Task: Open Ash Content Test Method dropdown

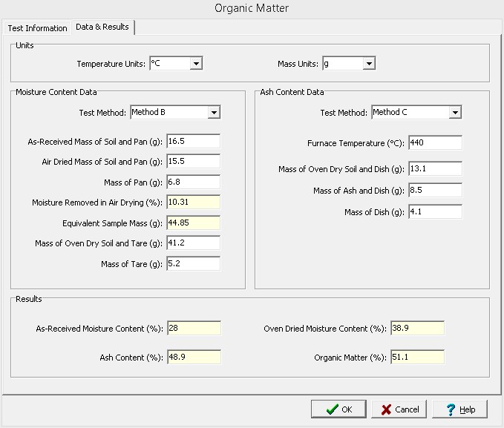Action: click(x=455, y=113)
